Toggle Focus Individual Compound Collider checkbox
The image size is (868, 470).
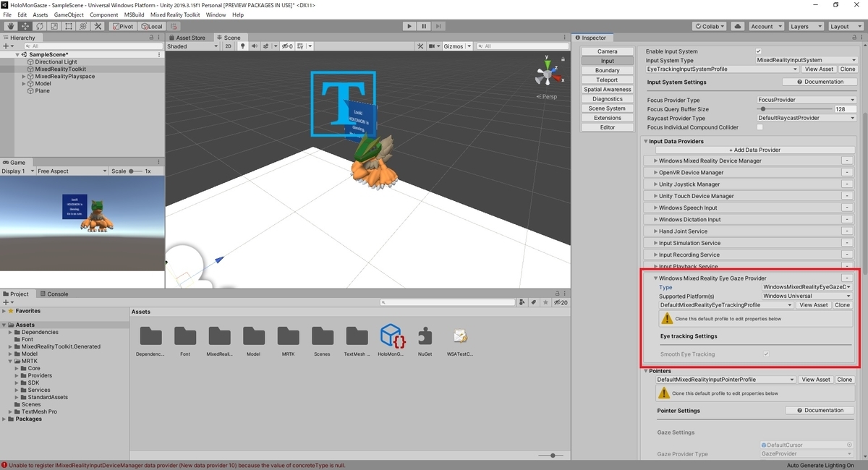759,127
